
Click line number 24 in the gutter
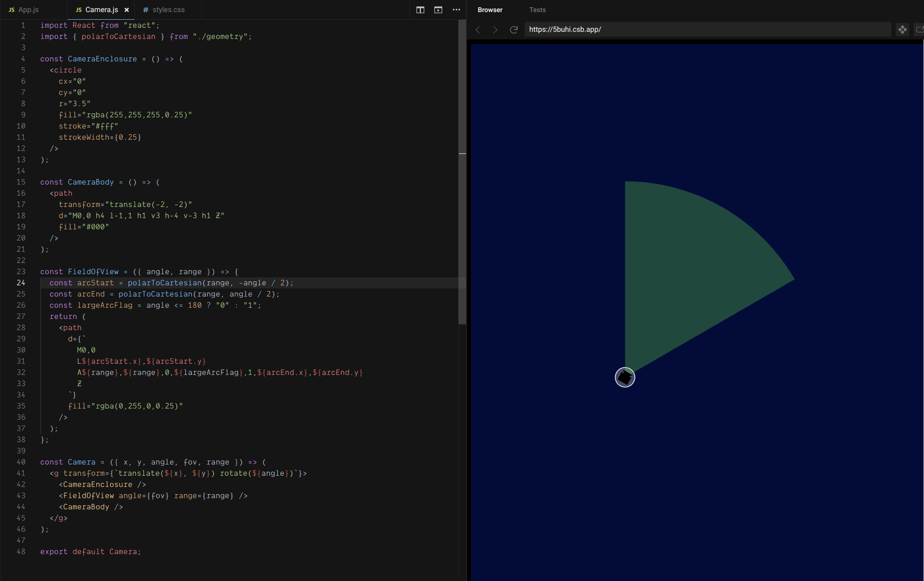click(21, 283)
